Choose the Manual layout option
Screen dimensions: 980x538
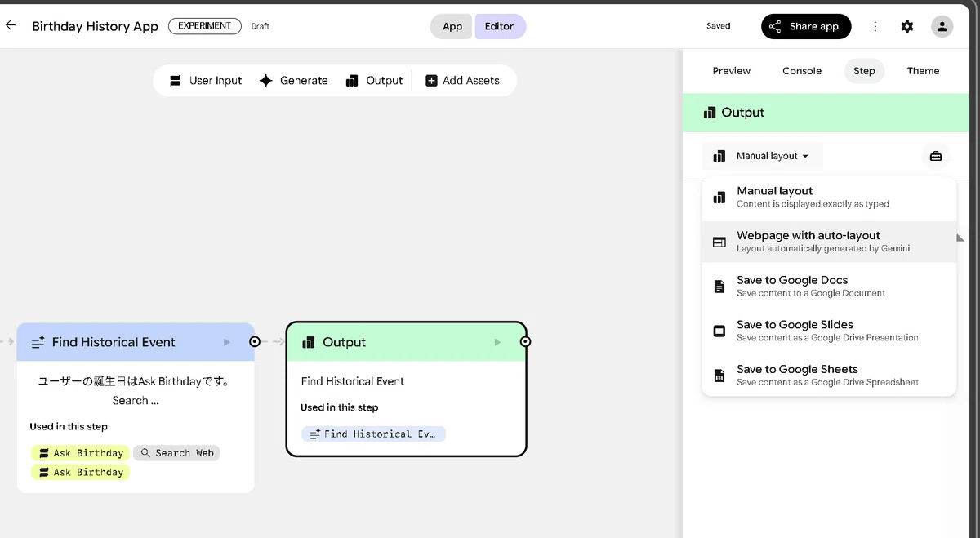coord(829,197)
